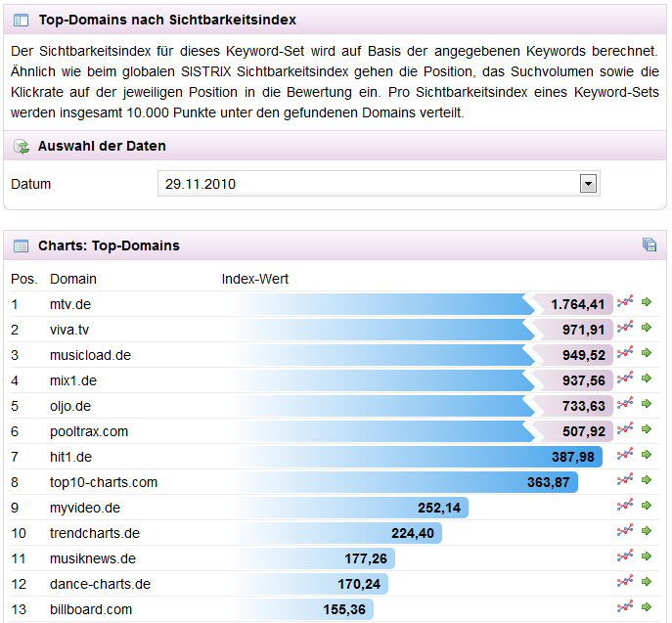Click table icon beside Charts: Top-Domains title
Screen dimensions: 672x623
click(21, 245)
